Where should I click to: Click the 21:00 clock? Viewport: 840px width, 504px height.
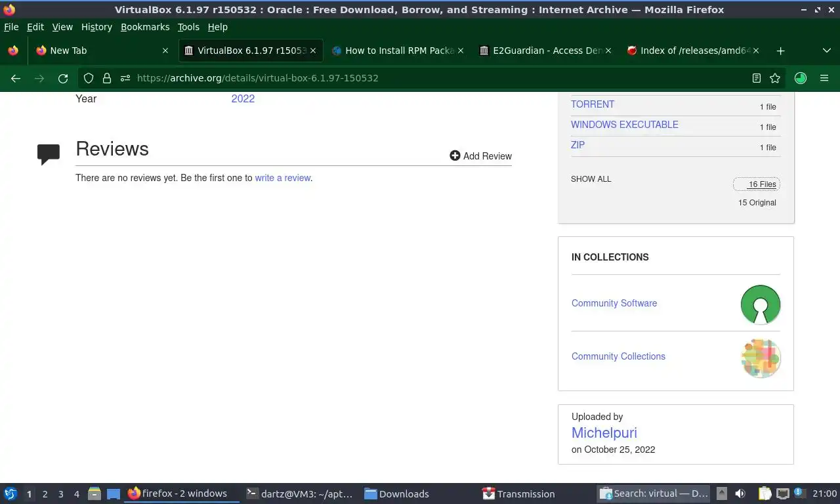coord(825,493)
